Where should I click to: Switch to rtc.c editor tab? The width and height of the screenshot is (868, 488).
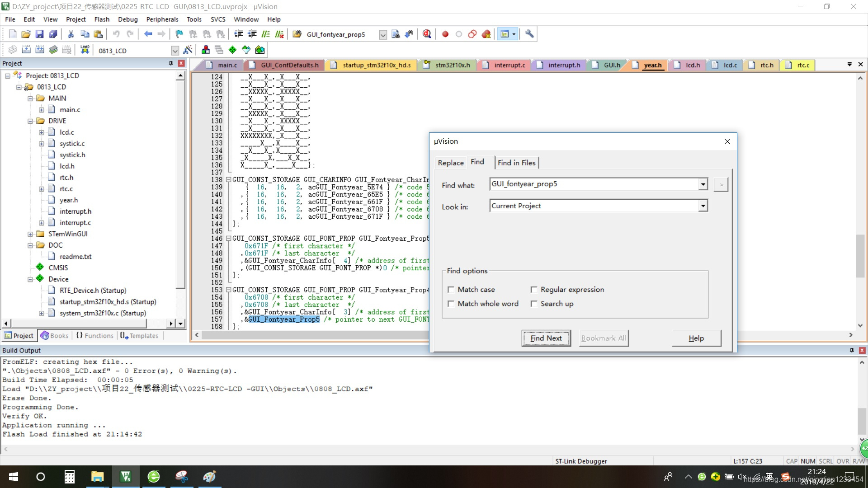(798, 65)
